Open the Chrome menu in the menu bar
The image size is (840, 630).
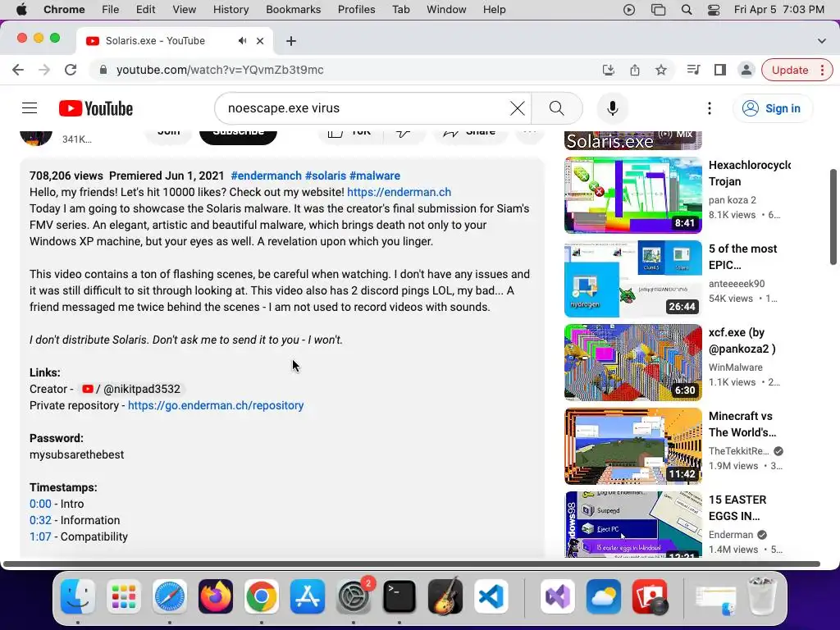click(64, 10)
